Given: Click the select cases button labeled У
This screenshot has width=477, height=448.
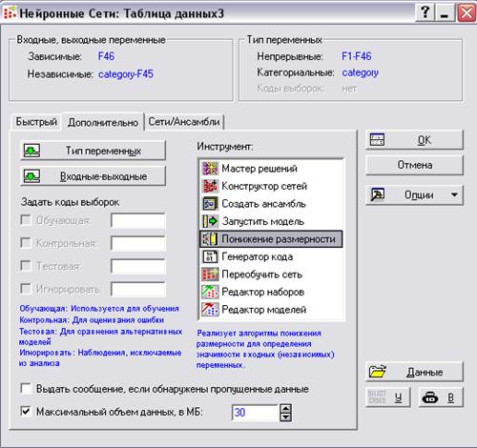Looking at the screenshot, I should (x=388, y=397).
